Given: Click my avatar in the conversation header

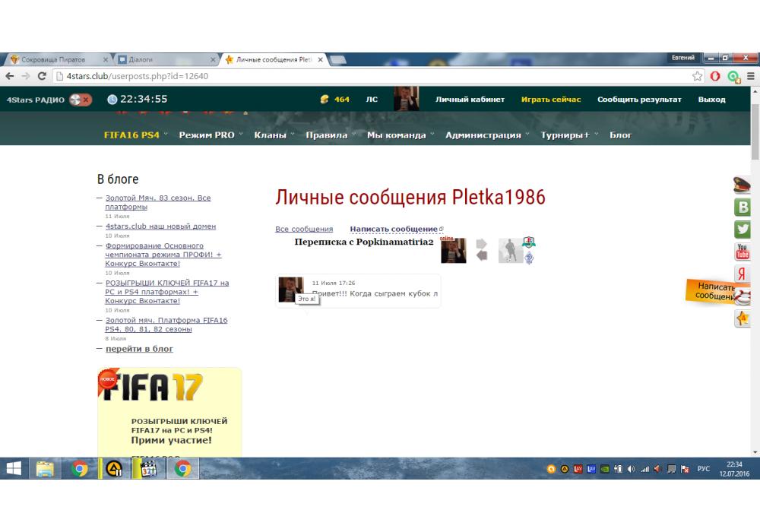Looking at the screenshot, I should 453,251.
